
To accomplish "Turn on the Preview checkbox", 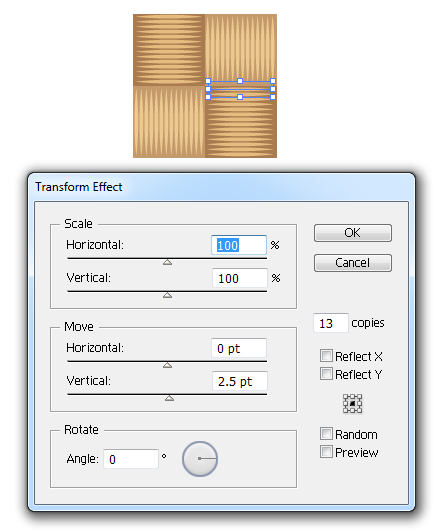I will pyautogui.click(x=326, y=452).
